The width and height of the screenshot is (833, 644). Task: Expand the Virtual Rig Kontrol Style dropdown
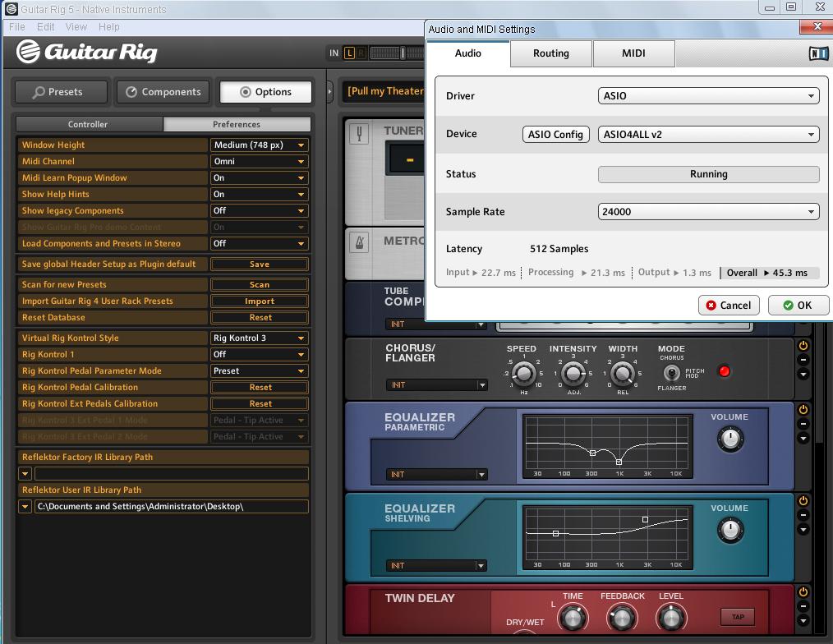(259, 338)
